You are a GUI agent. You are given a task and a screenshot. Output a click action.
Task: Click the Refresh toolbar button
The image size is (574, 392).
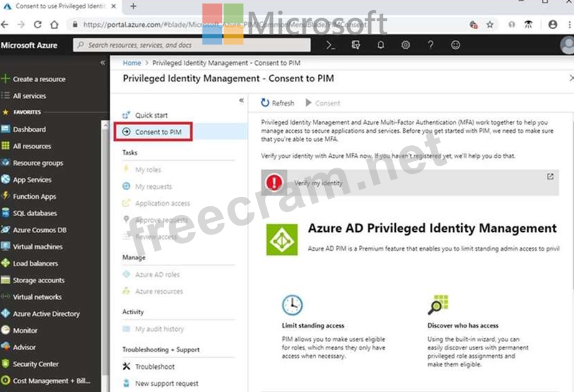click(277, 103)
